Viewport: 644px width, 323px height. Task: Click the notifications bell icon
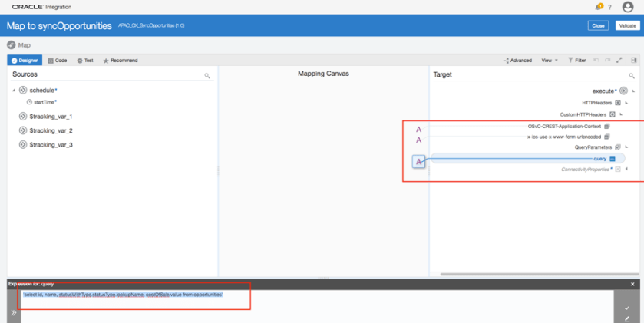(x=599, y=7)
